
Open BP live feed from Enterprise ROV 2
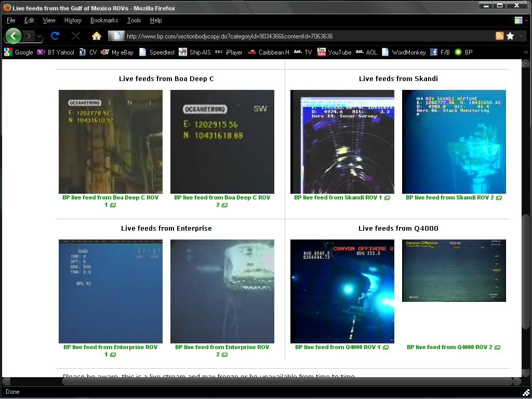(x=222, y=351)
